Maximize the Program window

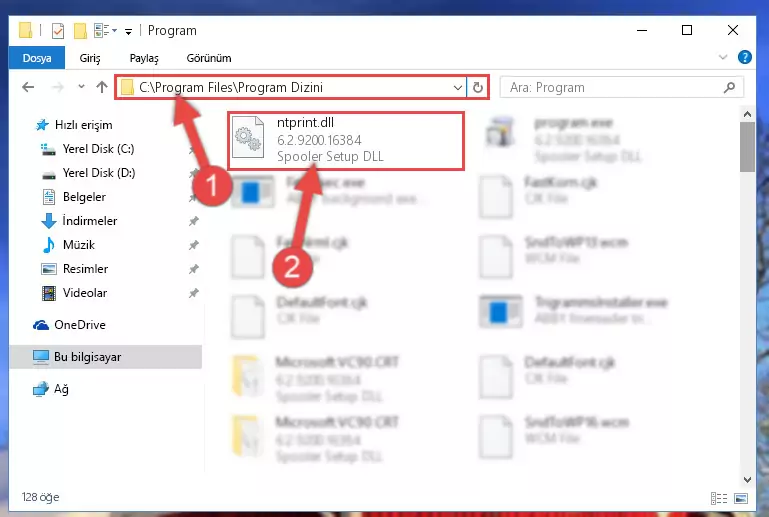click(687, 30)
